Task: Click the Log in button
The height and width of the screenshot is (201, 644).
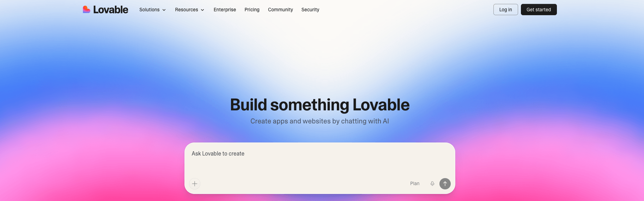Action: pyautogui.click(x=505, y=10)
